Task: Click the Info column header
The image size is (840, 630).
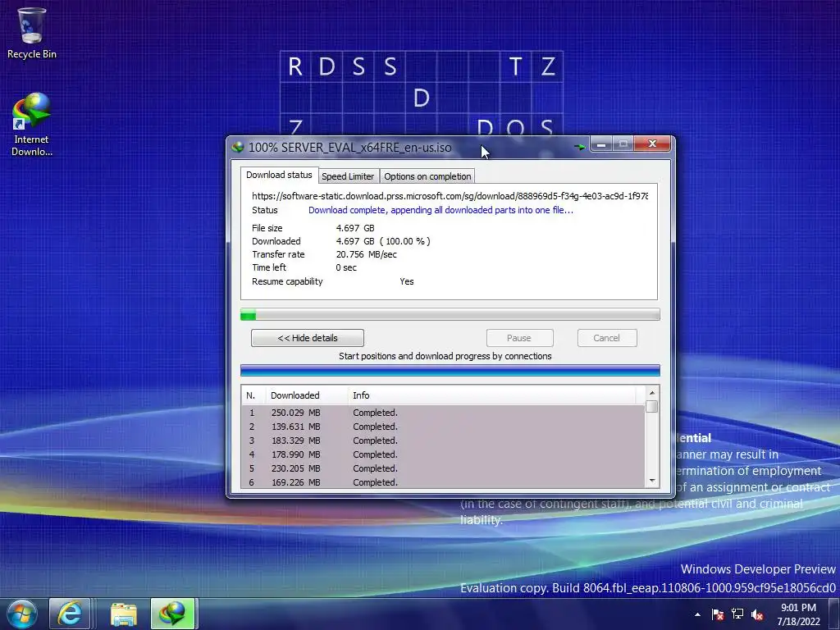Action: click(x=491, y=395)
